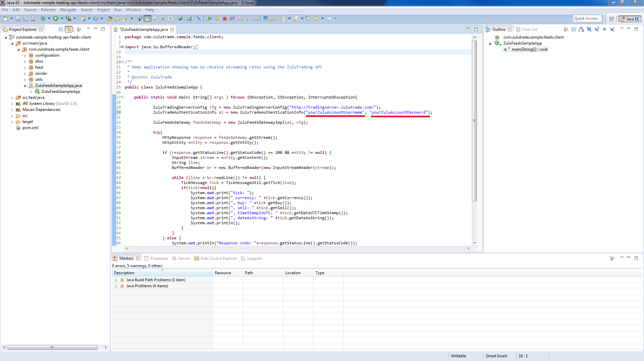Click the Debug bug icon
644x361 pixels.
click(x=43, y=19)
